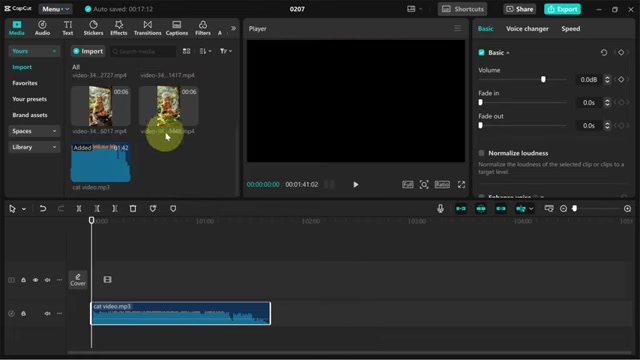Open the Shortcuts window
640x360 pixels.
click(x=463, y=9)
